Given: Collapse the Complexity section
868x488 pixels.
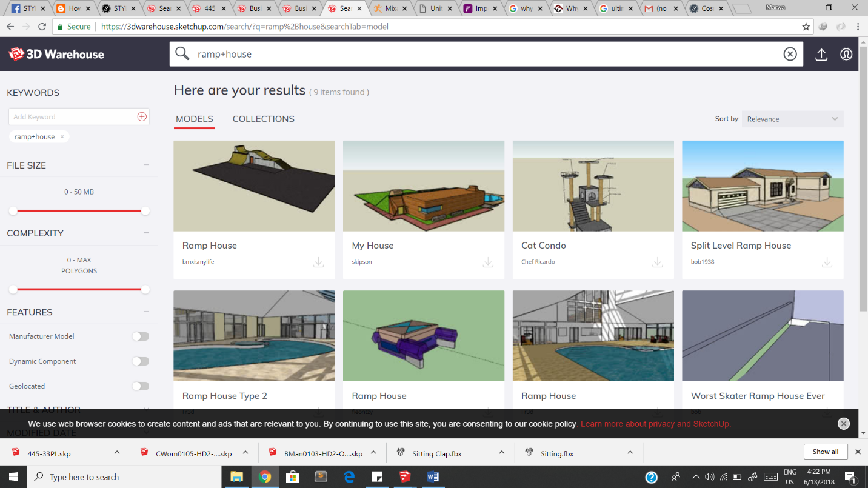Looking at the screenshot, I should tap(146, 233).
